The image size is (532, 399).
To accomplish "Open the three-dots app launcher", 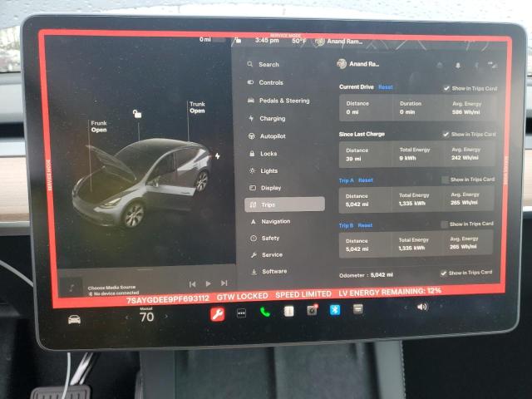I will tap(241, 313).
